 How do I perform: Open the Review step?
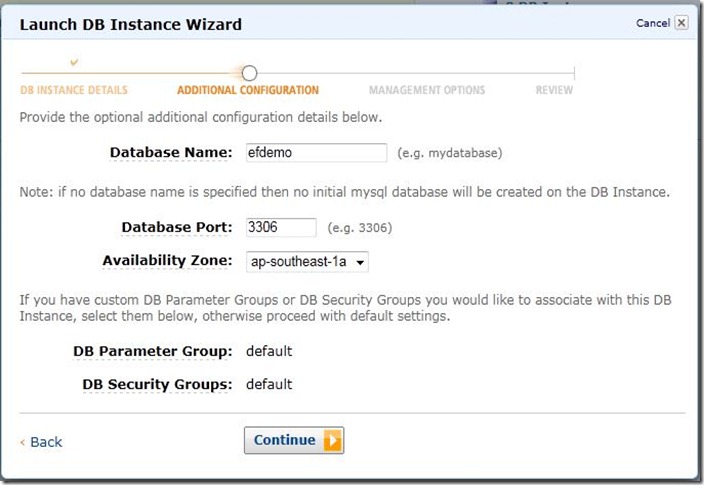coord(554,90)
